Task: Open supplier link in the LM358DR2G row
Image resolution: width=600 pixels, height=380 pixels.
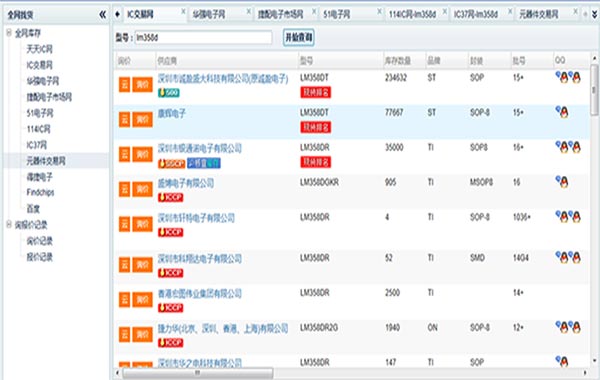Action: coord(223,328)
